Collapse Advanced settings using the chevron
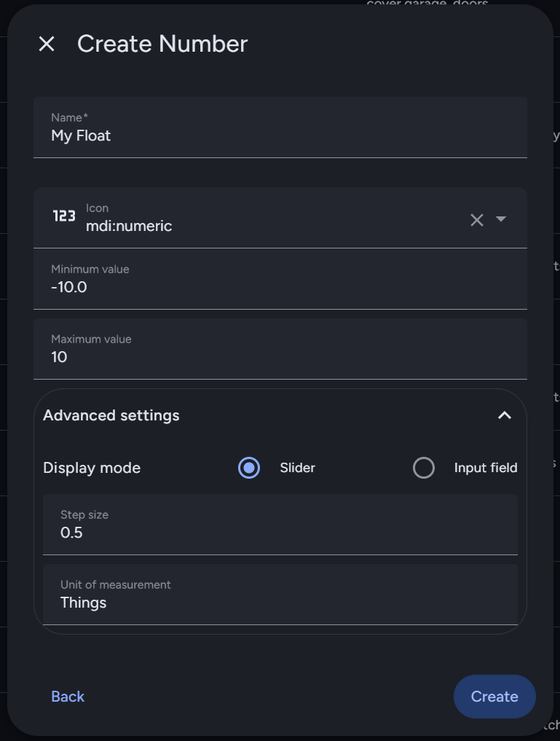 point(504,415)
